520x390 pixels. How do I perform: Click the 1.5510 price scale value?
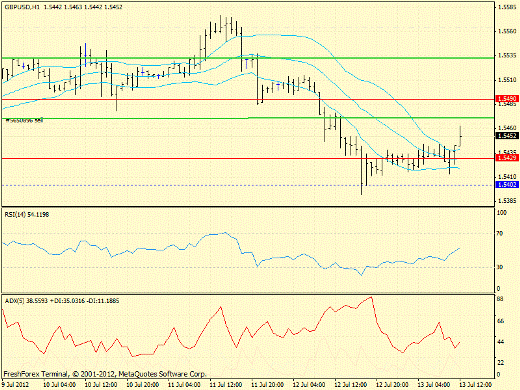(507, 80)
